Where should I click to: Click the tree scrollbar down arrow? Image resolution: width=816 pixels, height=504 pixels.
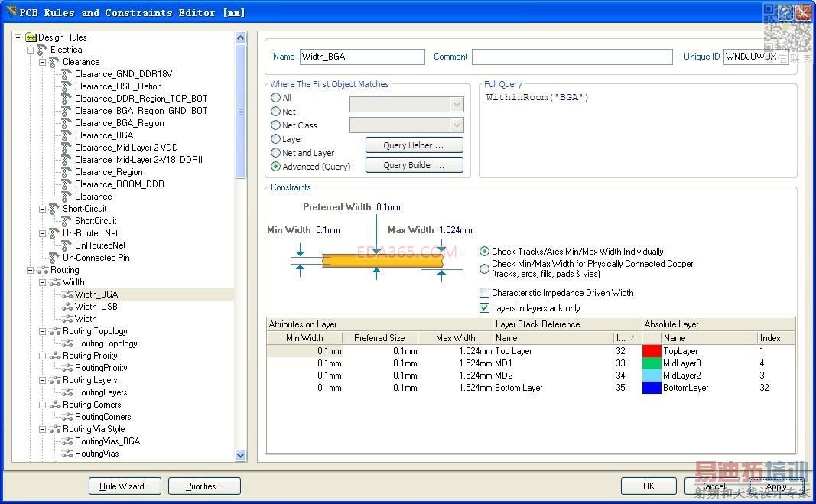(240, 455)
